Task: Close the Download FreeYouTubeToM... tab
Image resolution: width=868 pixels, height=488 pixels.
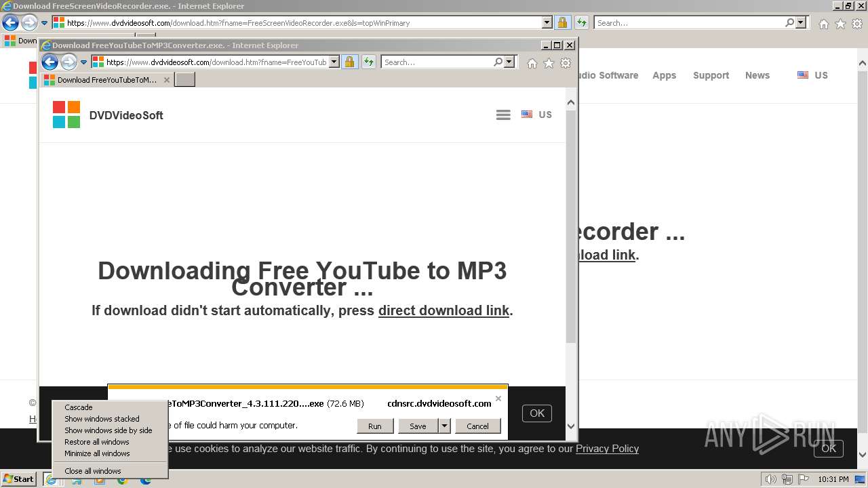Action: click(x=167, y=80)
